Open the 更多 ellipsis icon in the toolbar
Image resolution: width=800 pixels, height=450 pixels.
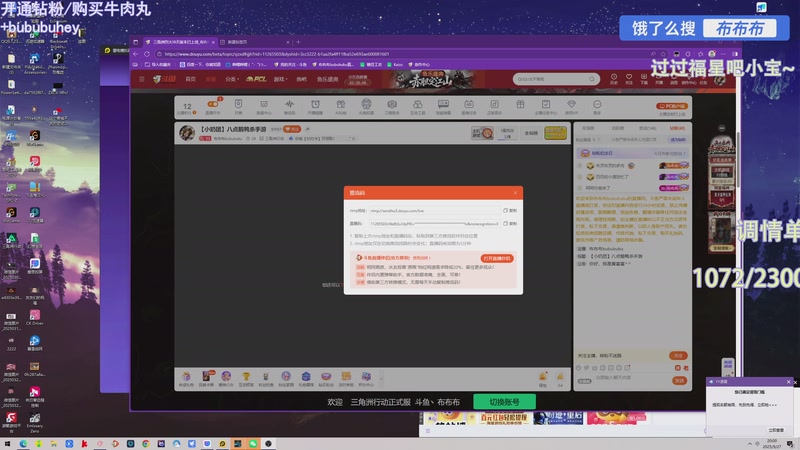[x=597, y=106]
